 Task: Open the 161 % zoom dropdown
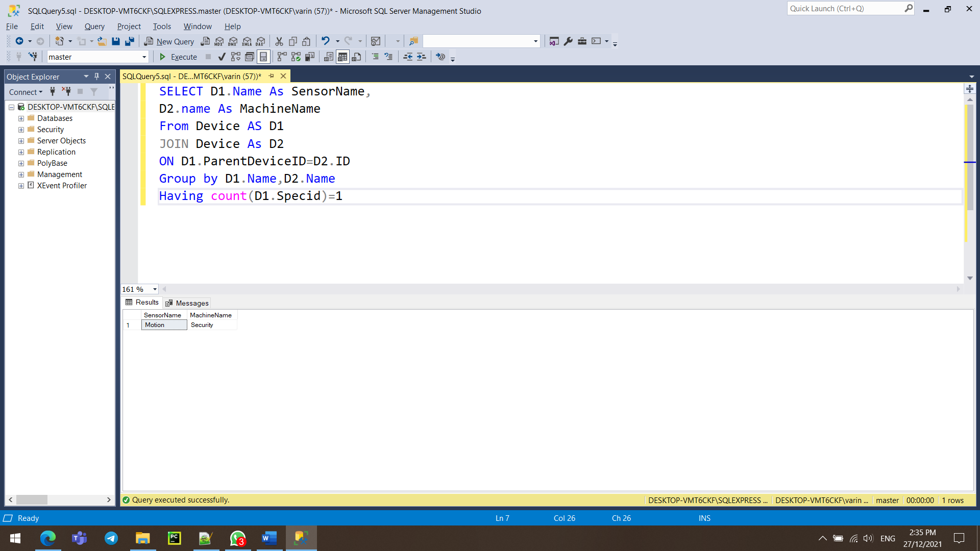tap(155, 289)
